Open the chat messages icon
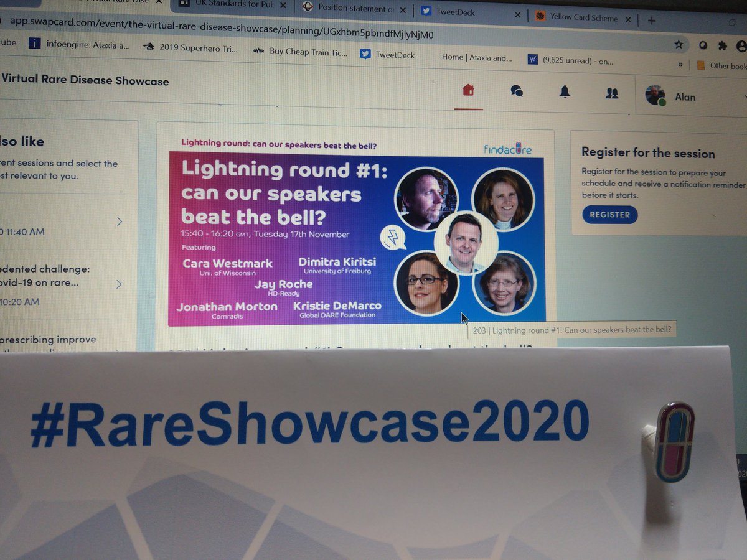Viewport: 747px width, 560px height. [517, 91]
